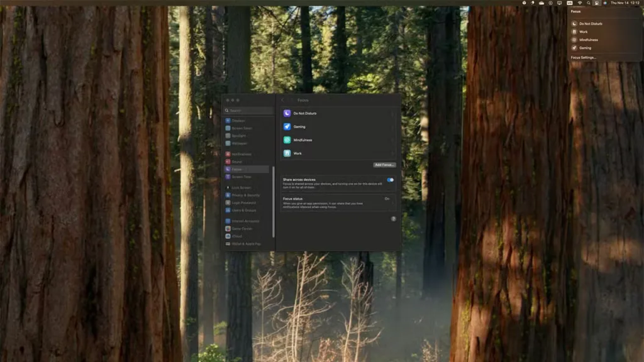
Task: Click the Settings sidebar scrollbar
Action: tap(273, 202)
